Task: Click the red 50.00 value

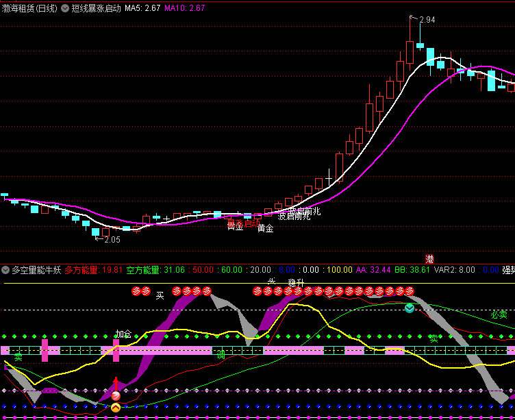Action: (203, 270)
